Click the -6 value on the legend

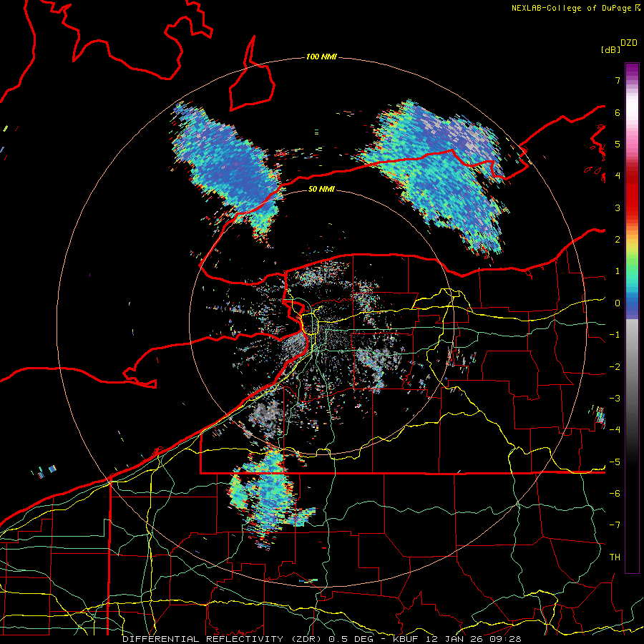pos(615,494)
